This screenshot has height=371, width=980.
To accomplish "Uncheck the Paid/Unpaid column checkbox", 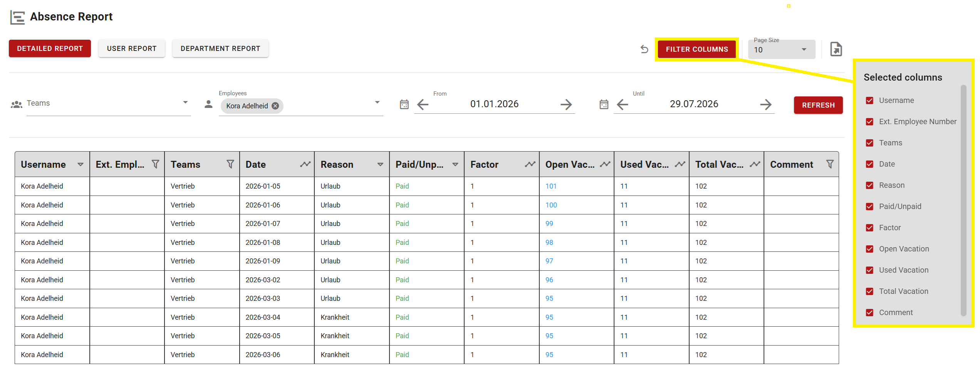I will pyautogui.click(x=869, y=206).
